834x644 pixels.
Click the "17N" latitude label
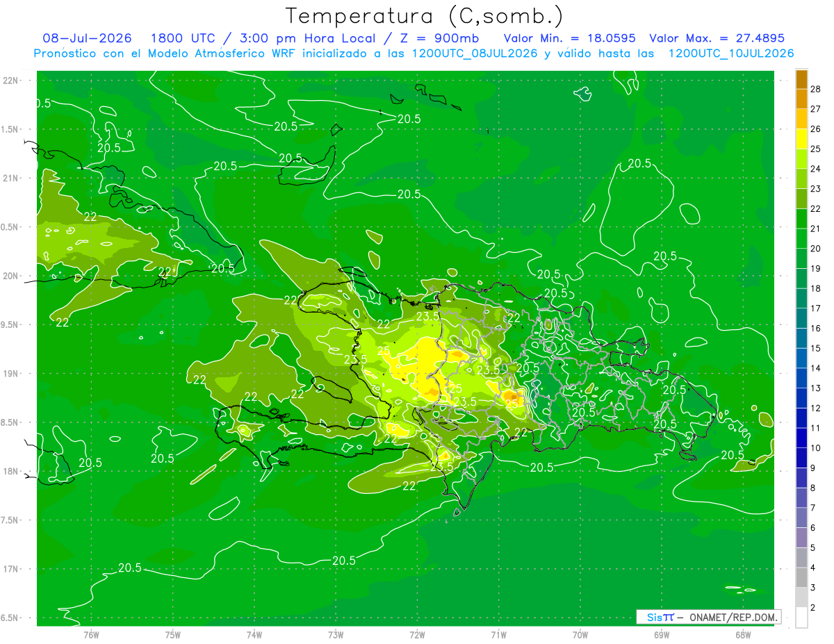point(10,569)
